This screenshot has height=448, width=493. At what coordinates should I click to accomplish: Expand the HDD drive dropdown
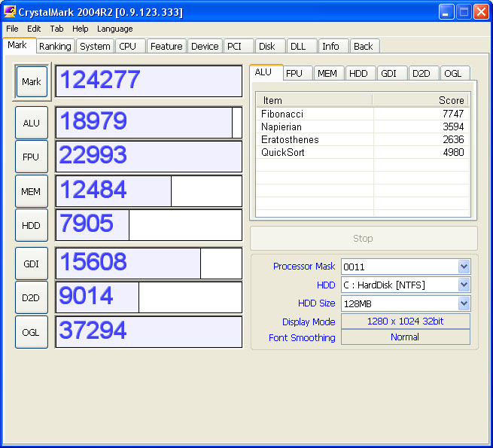pos(464,285)
